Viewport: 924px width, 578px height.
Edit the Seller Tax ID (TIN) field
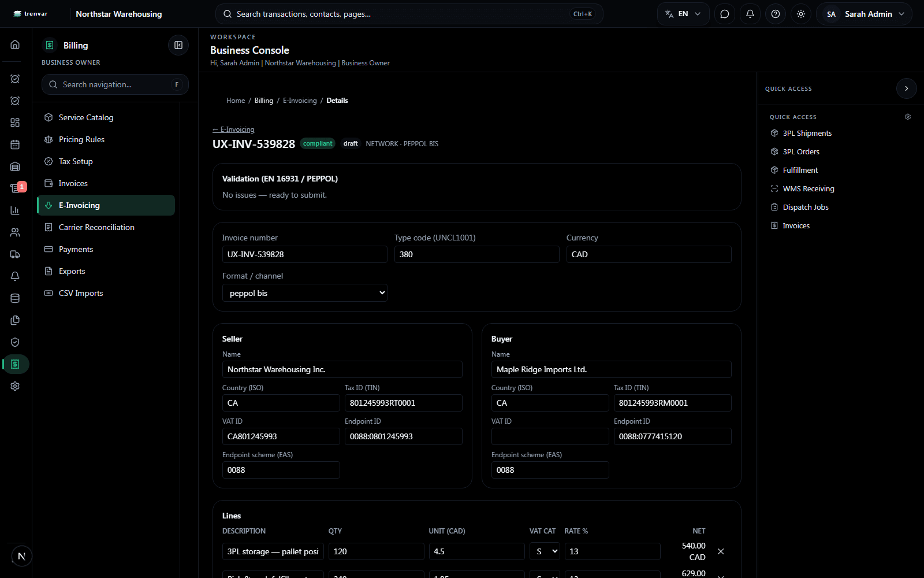404,403
